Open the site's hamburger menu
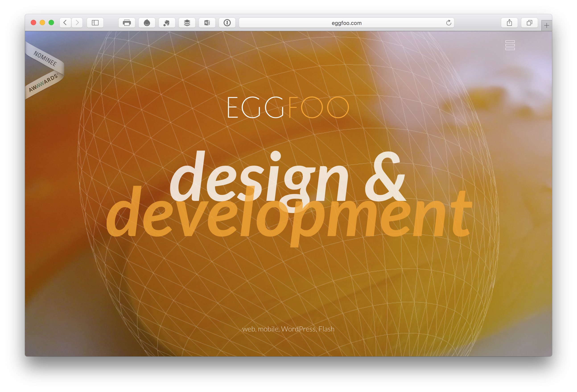 (510, 45)
